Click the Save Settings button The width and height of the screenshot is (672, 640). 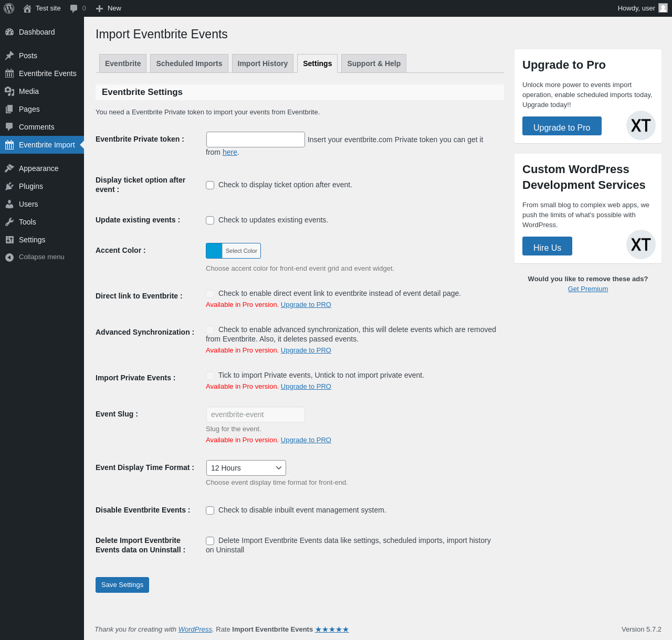[x=122, y=585]
